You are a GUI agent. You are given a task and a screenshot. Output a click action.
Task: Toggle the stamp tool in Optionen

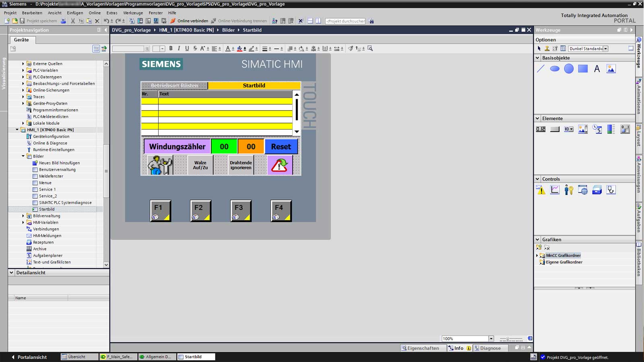click(x=547, y=48)
